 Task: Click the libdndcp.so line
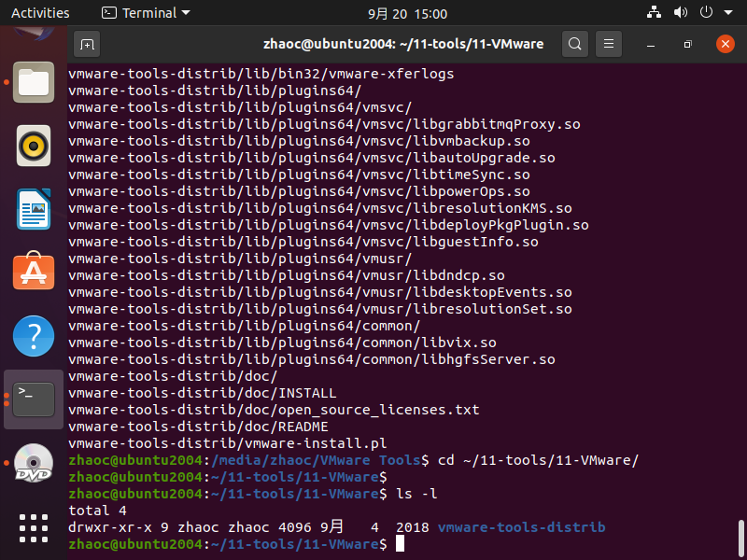tap(287, 275)
